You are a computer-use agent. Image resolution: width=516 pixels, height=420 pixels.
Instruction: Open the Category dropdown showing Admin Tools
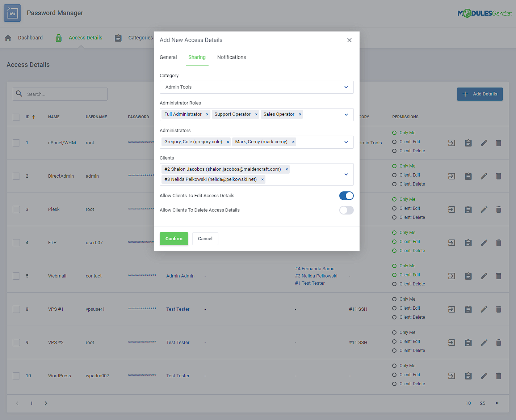coord(257,87)
